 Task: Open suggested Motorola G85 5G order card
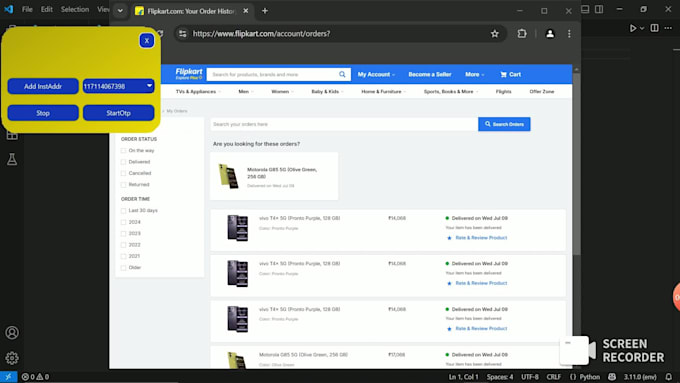click(274, 176)
